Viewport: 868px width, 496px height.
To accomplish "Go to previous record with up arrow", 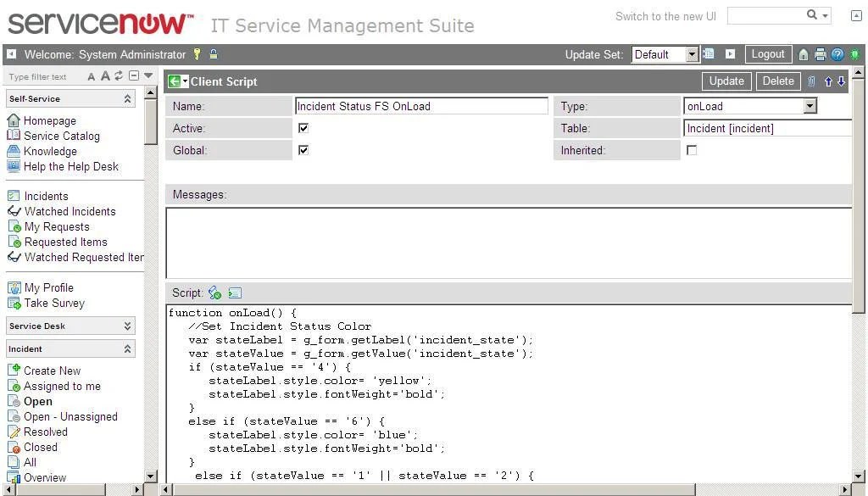I will coord(828,81).
